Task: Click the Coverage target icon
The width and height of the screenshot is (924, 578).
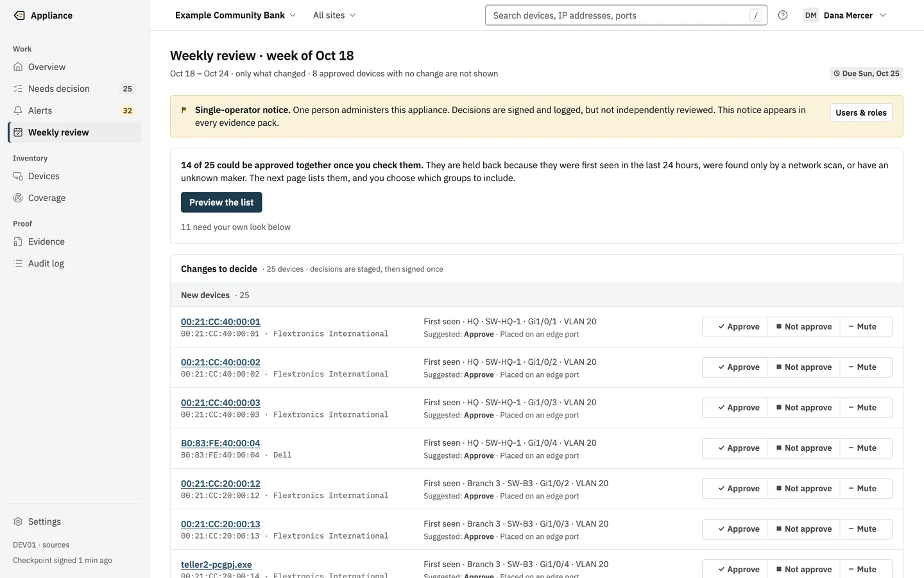Action: tap(18, 198)
